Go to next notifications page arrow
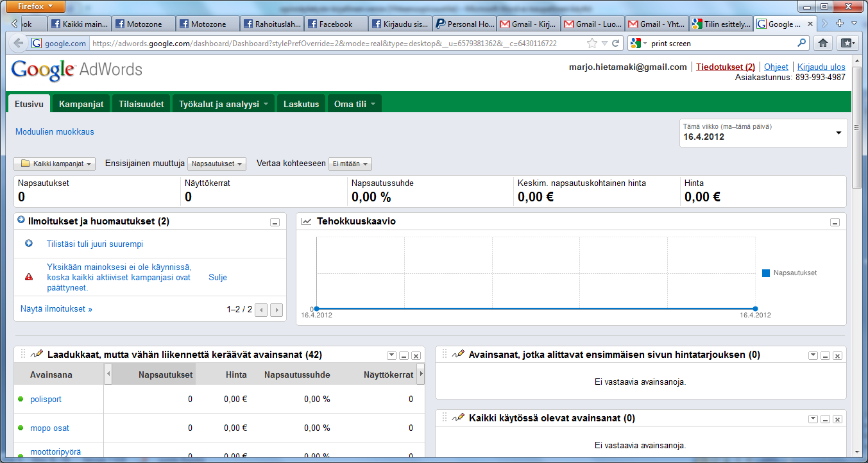 pyautogui.click(x=277, y=310)
